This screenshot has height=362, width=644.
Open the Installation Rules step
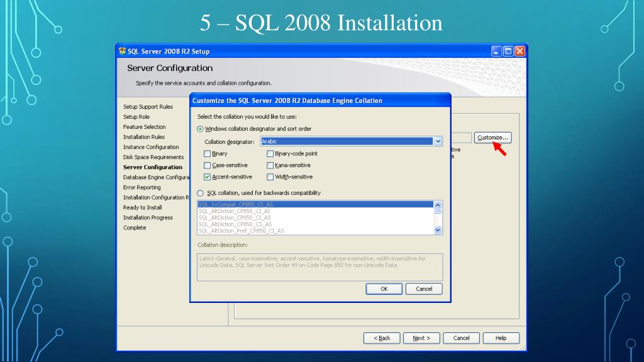(x=144, y=137)
